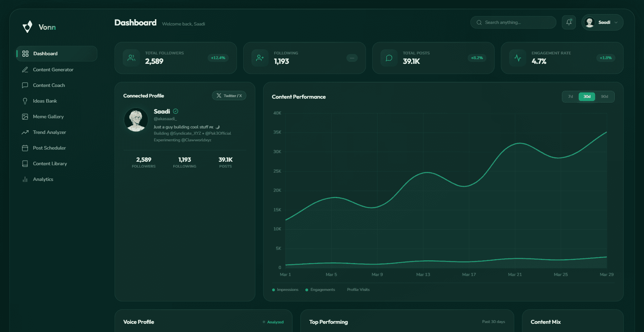The width and height of the screenshot is (644, 332).
Task: Click the Ideas Bank lightbulb icon
Action: [x=25, y=101]
